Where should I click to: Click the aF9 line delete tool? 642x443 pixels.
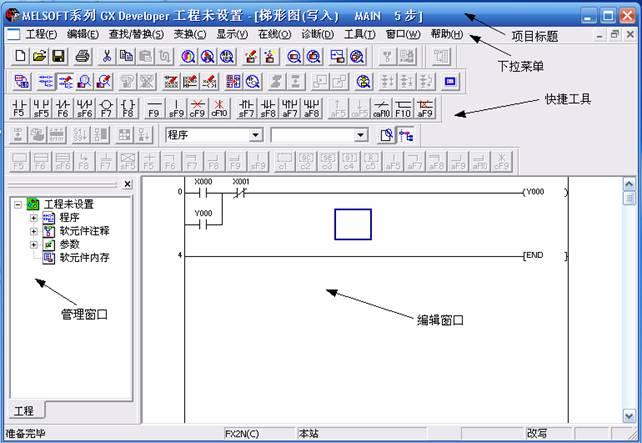(425, 108)
